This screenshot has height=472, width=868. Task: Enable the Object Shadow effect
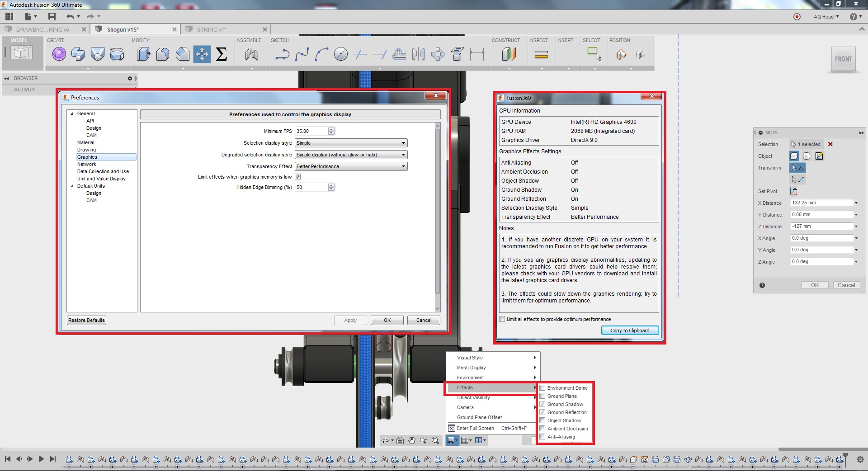(542, 420)
